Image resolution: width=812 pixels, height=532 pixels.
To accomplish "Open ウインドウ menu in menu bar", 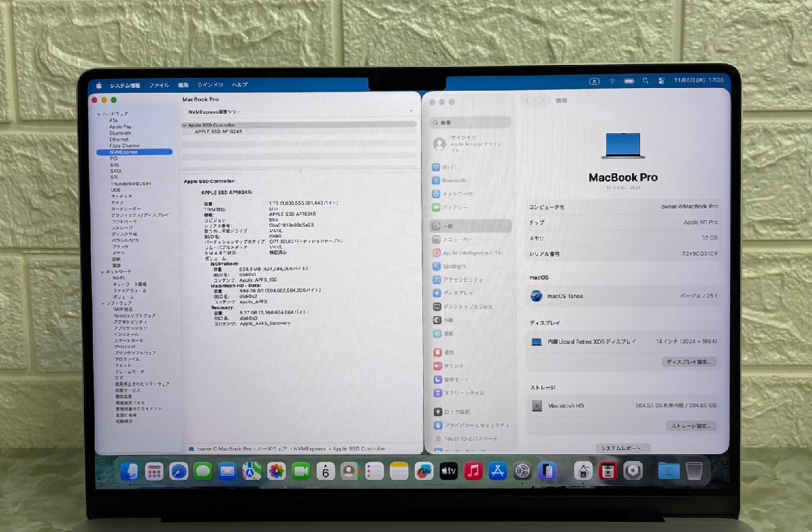I will [210, 85].
